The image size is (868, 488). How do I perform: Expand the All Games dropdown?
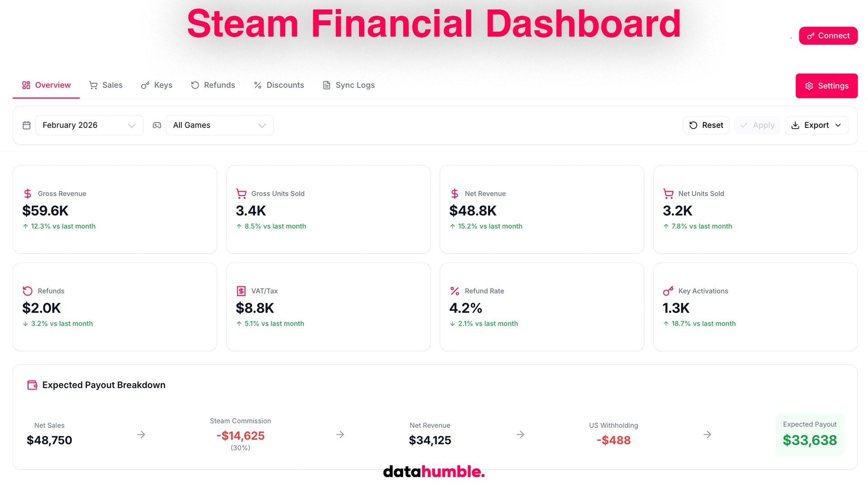220,125
